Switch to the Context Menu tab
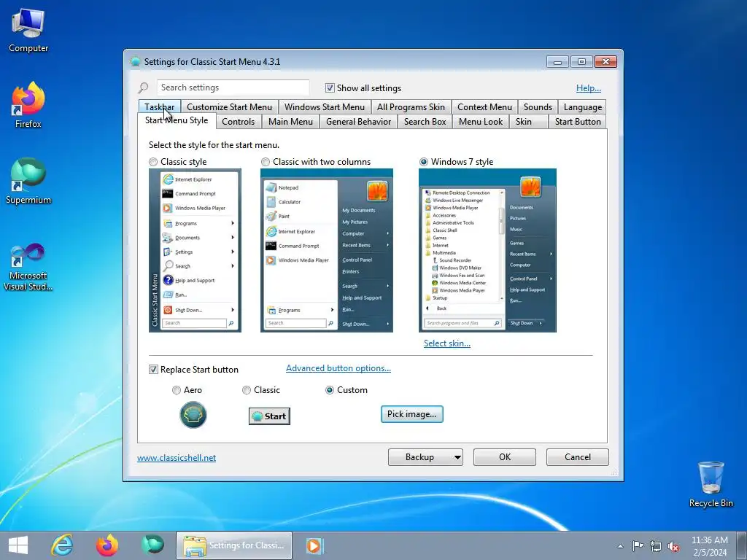This screenshot has width=747, height=560. point(484,107)
